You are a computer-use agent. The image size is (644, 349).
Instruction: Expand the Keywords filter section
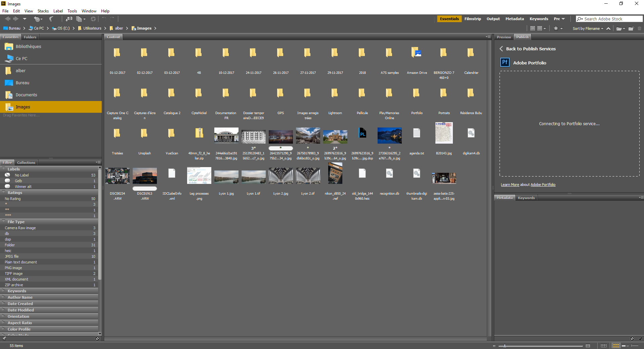click(x=17, y=291)
